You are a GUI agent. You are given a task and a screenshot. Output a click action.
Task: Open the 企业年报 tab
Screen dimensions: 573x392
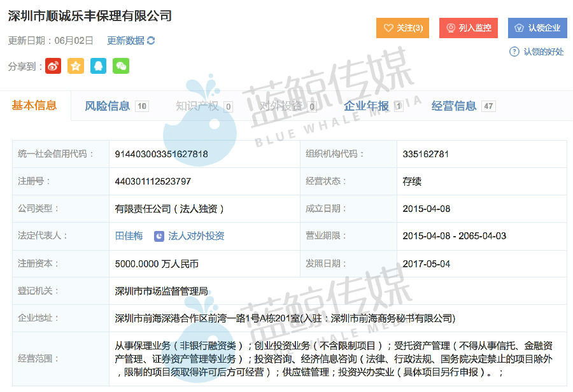[366, 106]
